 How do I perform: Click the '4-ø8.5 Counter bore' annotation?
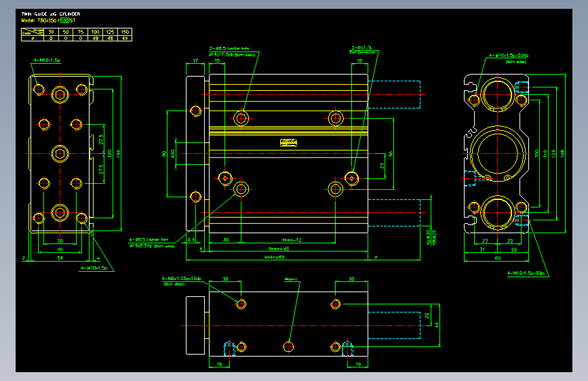pyautogui.click(x=149, y=239)
